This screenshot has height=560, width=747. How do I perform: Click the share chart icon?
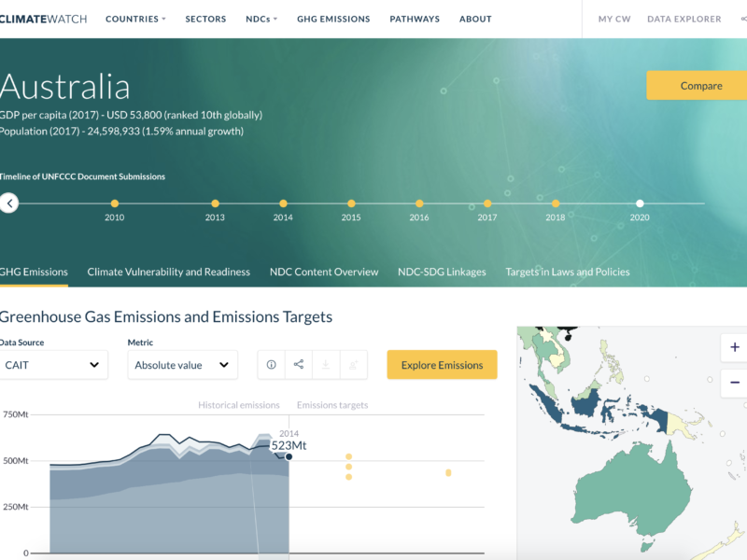point(299,365)
